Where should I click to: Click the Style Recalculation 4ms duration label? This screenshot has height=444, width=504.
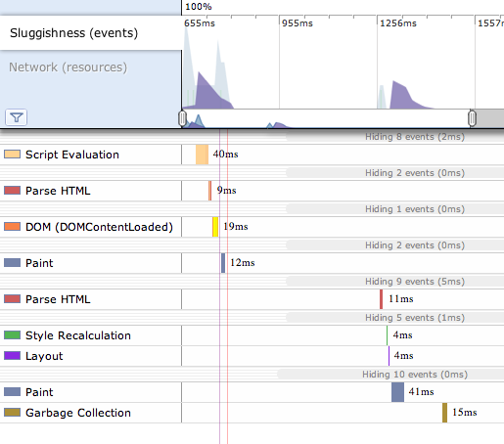click(402, 335)
